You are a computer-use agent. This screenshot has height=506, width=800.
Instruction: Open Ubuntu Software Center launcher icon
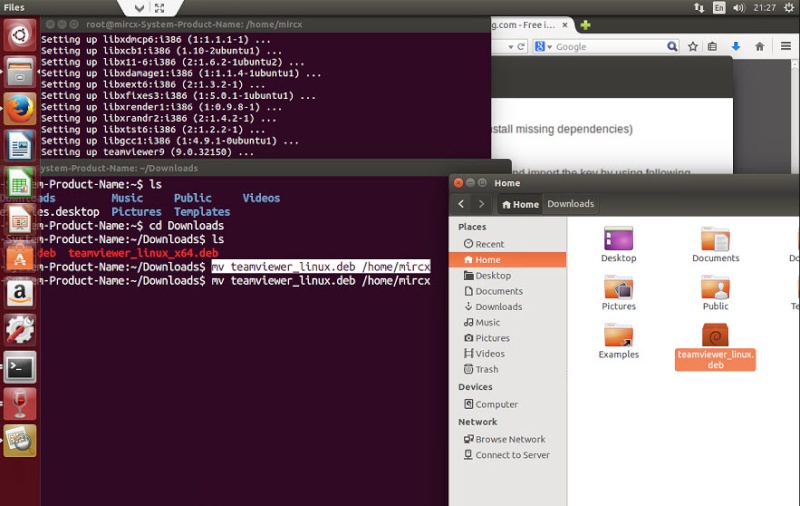(x=20, y=256)
